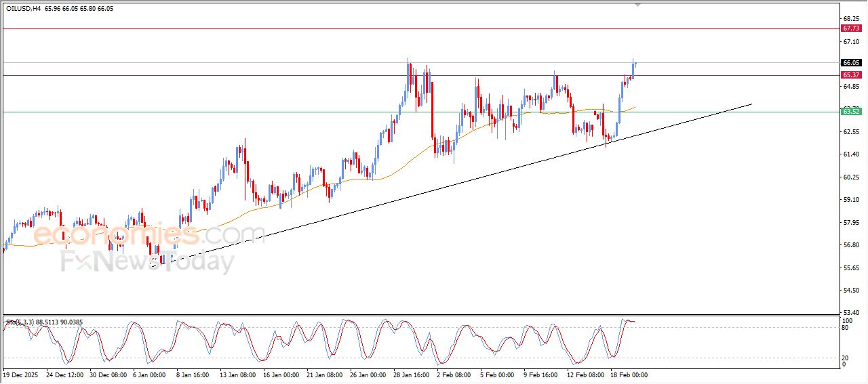Click the 12 Feb 08:00 time label
This screenshot has width=868, height=384.
click(x=585, y=374)
